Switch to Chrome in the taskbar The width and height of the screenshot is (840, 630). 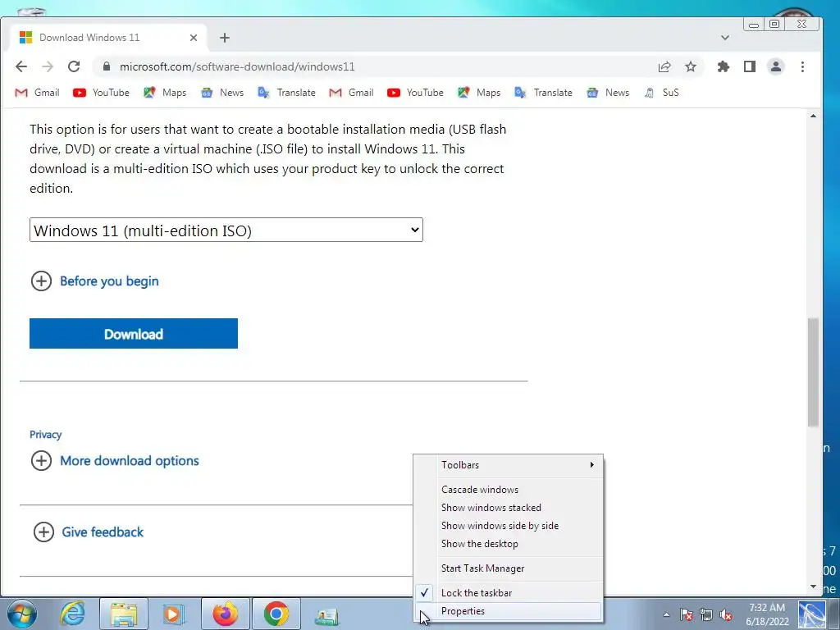[x=276, y=614]
